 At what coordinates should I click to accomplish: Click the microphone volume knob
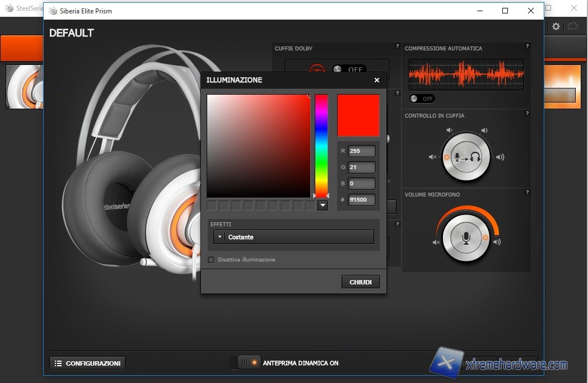pos(466,238)
